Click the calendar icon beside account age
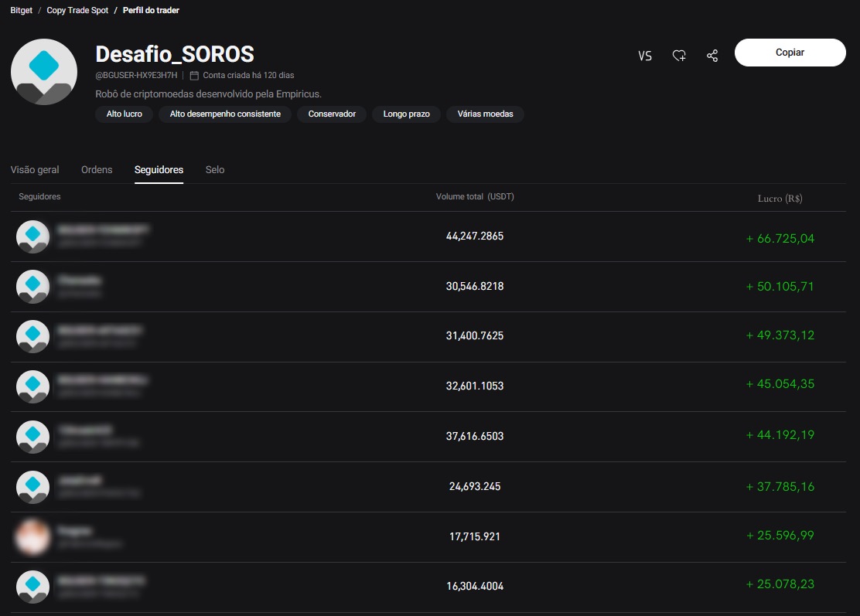 click(x=194, y=76)
